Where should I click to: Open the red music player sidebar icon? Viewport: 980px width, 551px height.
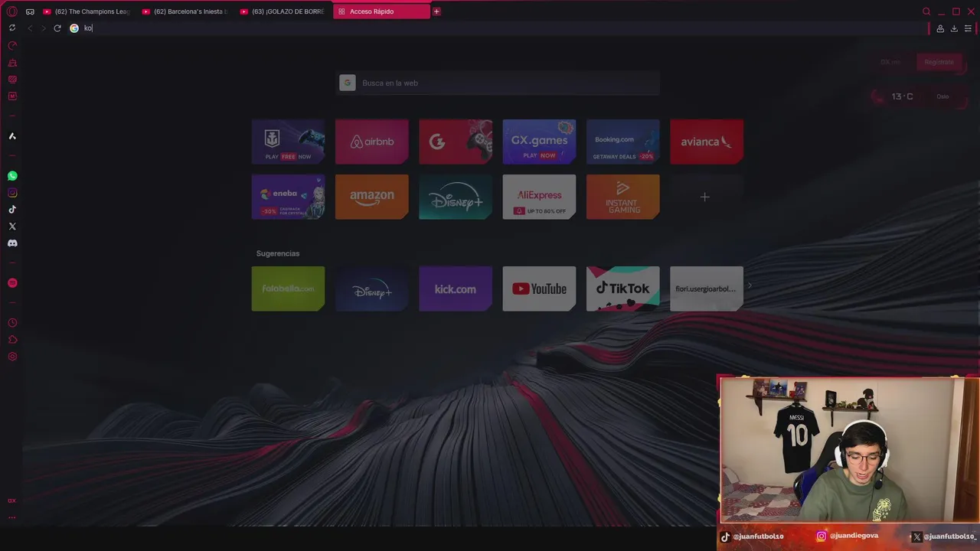click(12, 283)
